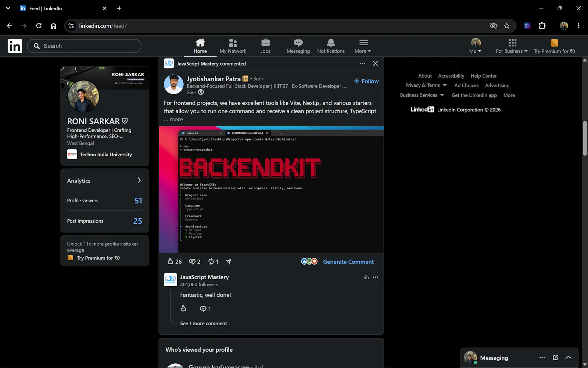Open Chrome three-dot menu
The image size is (588, 368).
pos(578,26)
